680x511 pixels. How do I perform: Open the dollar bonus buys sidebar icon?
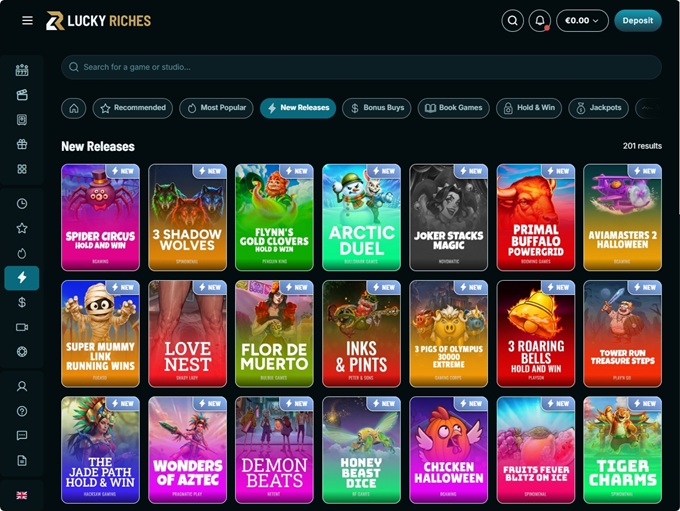click(22, 302)
